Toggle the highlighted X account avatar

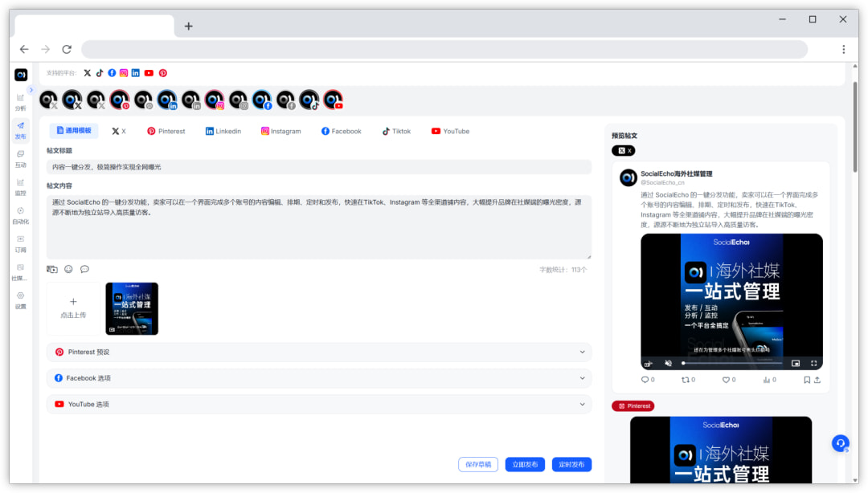[72, 100]
